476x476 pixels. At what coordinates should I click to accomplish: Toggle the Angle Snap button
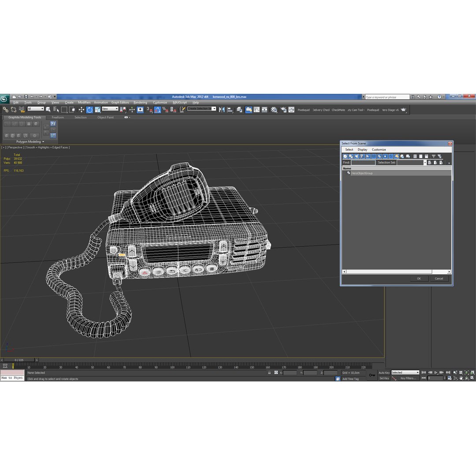(157, 110)
